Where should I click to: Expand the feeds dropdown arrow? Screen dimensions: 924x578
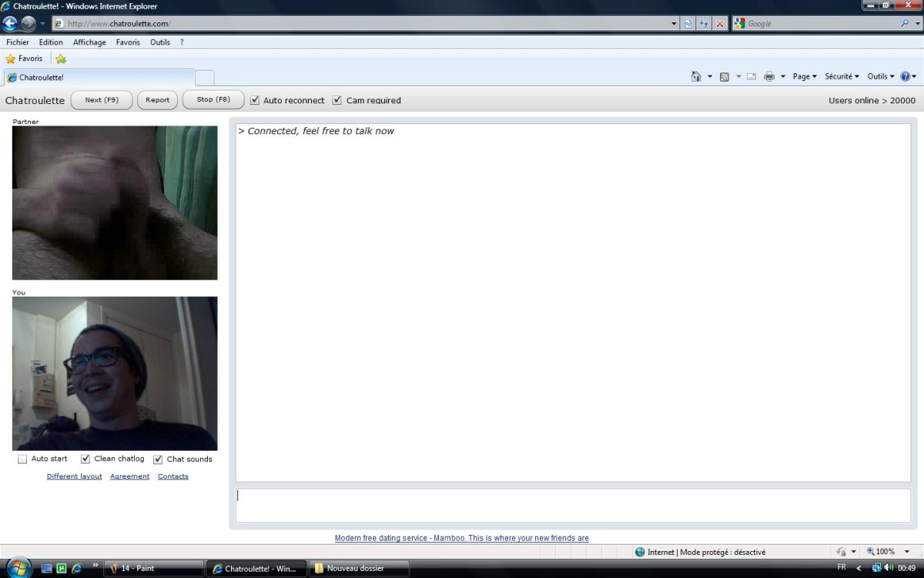coord(738,76)
